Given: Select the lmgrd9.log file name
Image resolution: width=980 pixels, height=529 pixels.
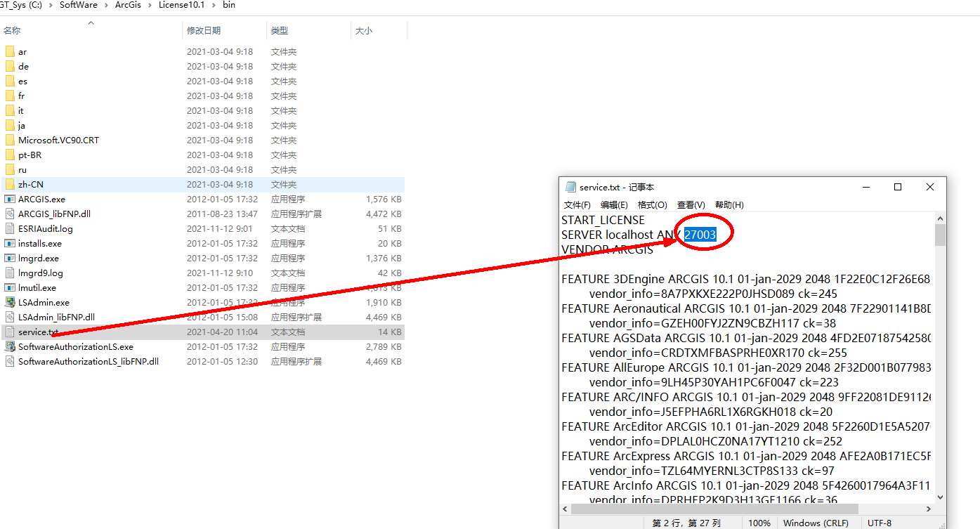Looking at the screenshot, I should 41,273.
